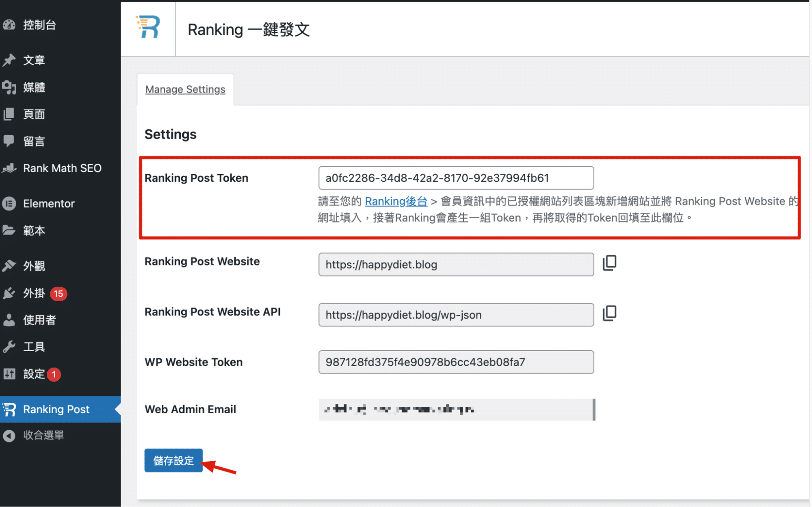Open 外掛 plugins with 15 updates
This screenshot has height=507, width=812.
(34, 293)
